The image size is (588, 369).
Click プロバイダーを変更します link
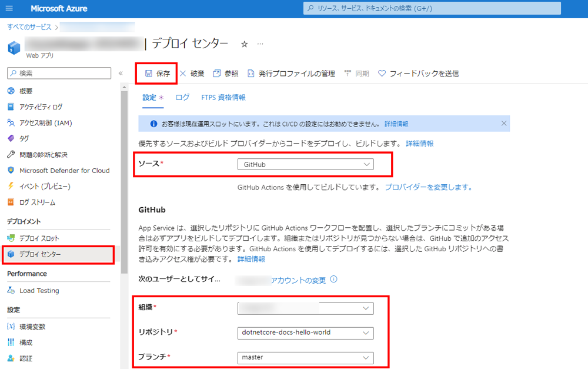[x=428, y=187]
